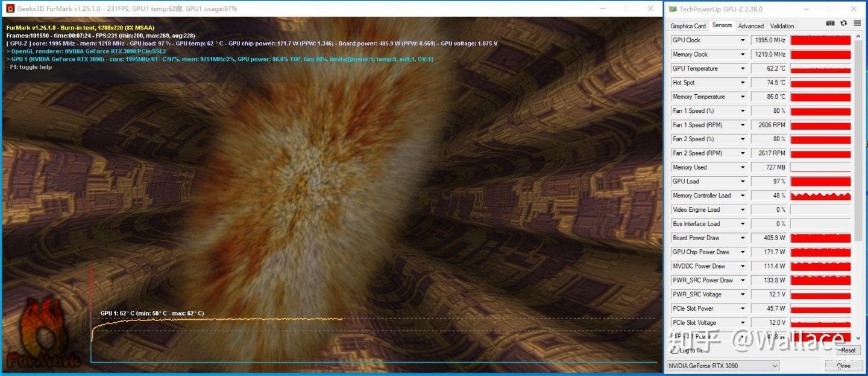
Task: Enable the Log to file checkbox
Action: pyautogui.click(x=675, y=350)
